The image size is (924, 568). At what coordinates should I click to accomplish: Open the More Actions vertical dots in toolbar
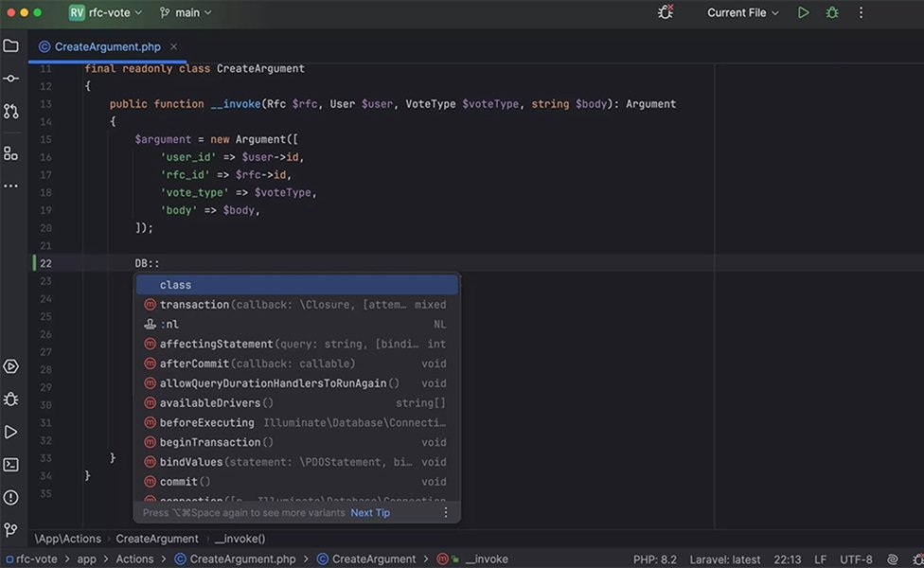[x=861, y=12]
